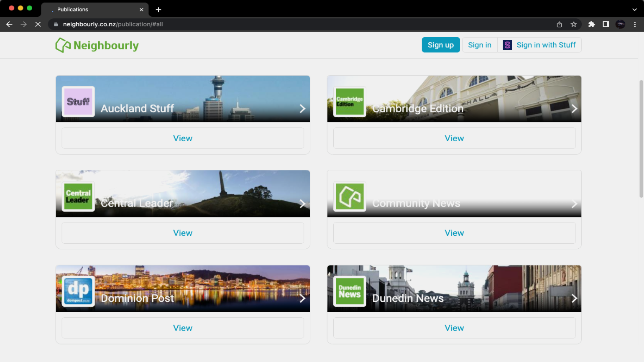Click the Auckland Stuff title text
The image size is (644, 362).
(x=137, y=109)
